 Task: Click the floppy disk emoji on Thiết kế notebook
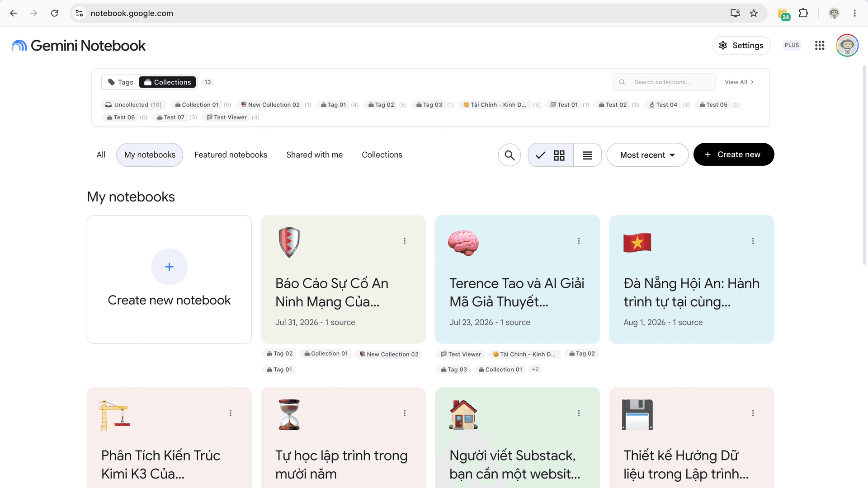pyautogui.click(x=637, y=415)
